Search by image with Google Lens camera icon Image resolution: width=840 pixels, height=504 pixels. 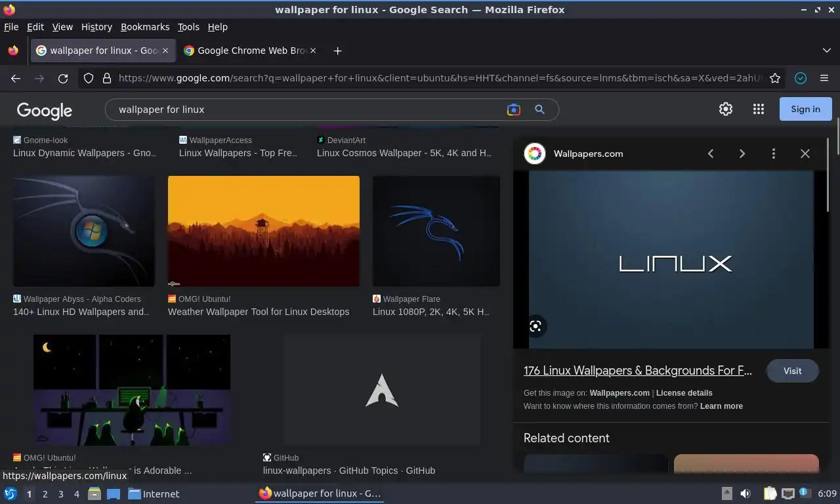tap(513, 110)
